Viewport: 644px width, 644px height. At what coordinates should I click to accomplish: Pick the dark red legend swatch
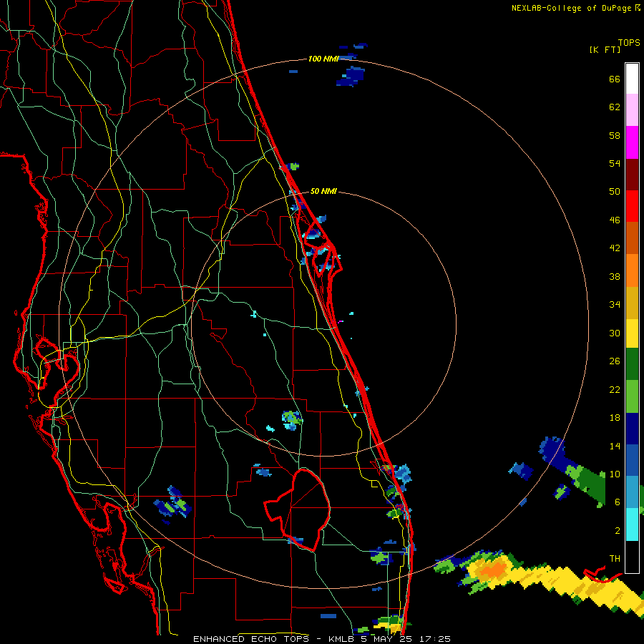tap(632, 175)
